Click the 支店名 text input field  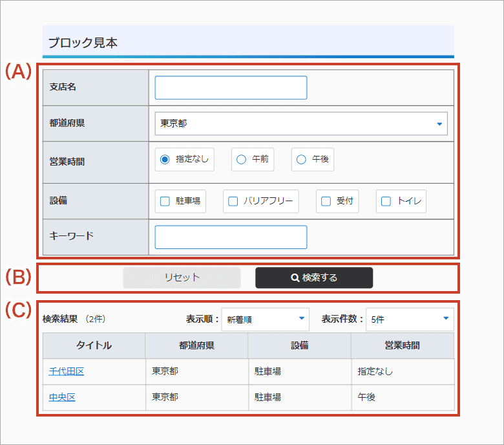point(231,88)
